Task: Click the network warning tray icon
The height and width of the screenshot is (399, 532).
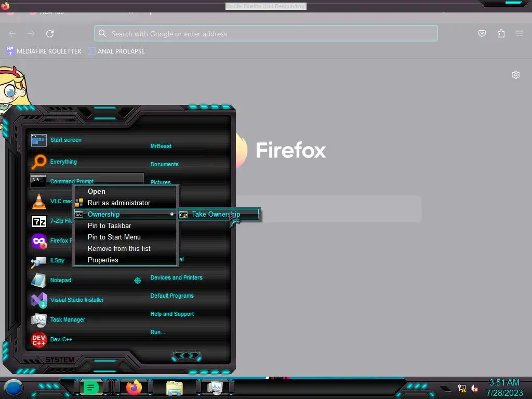Action: point(462,388)
